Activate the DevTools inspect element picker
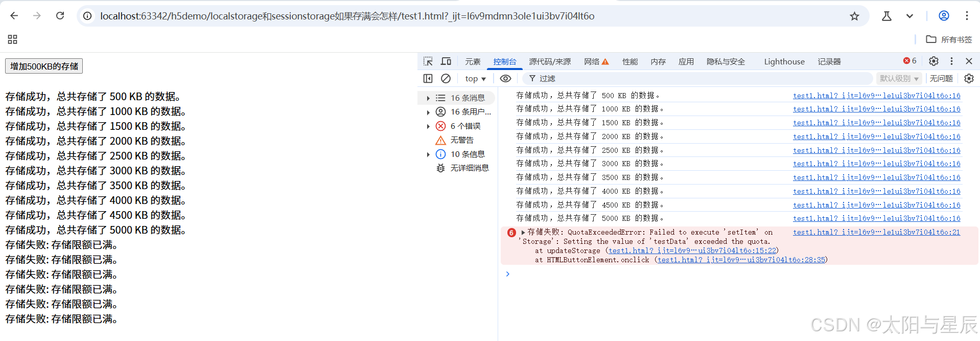The width and height of the screenshot is (980, 341). tap(428, 61)
